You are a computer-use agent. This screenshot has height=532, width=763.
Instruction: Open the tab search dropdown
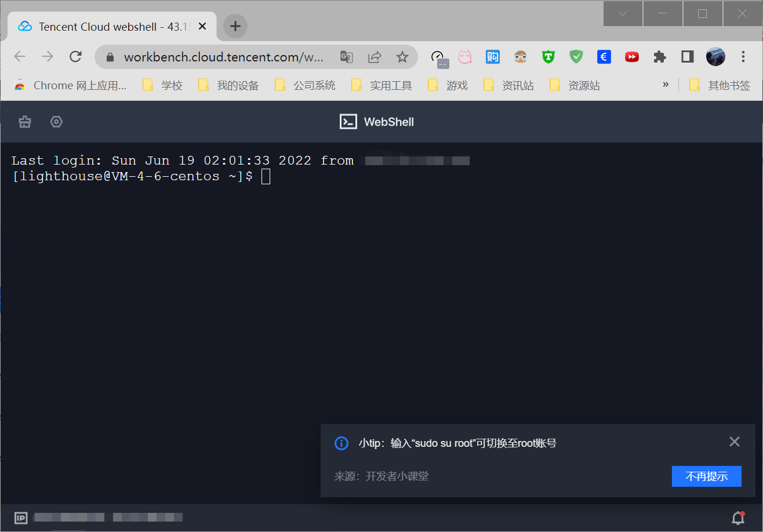(x=623, y=13)
